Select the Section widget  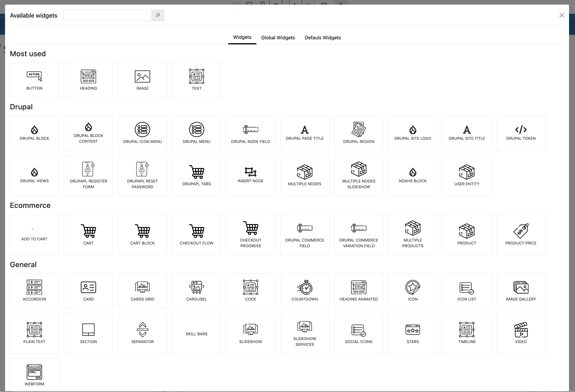pyautogui.click(x=88, y=333)
